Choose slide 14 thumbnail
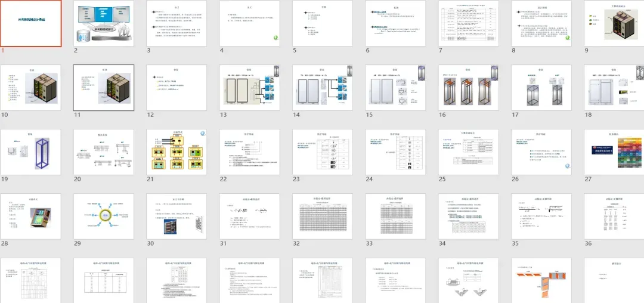Viewport: 644px width, 303px height. coord(323,88)
